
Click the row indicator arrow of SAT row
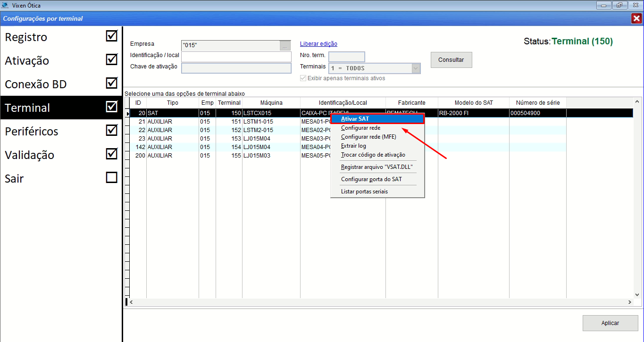click(x=127, y=113)
